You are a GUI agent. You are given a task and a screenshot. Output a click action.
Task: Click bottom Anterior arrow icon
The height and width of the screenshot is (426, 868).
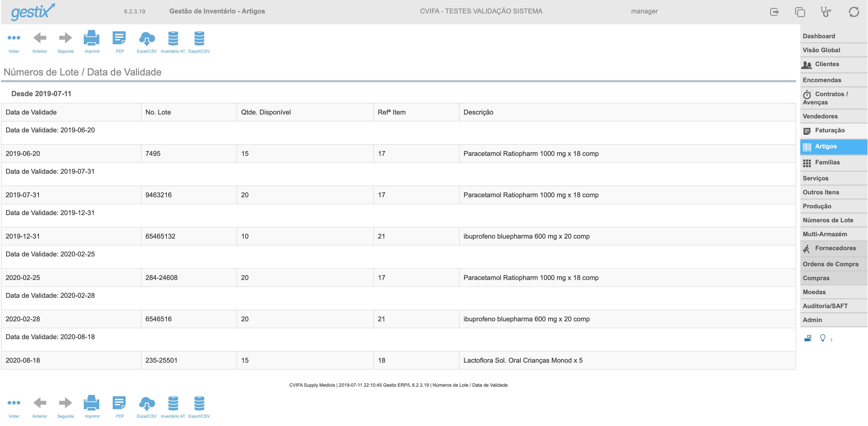pos(40,403)
